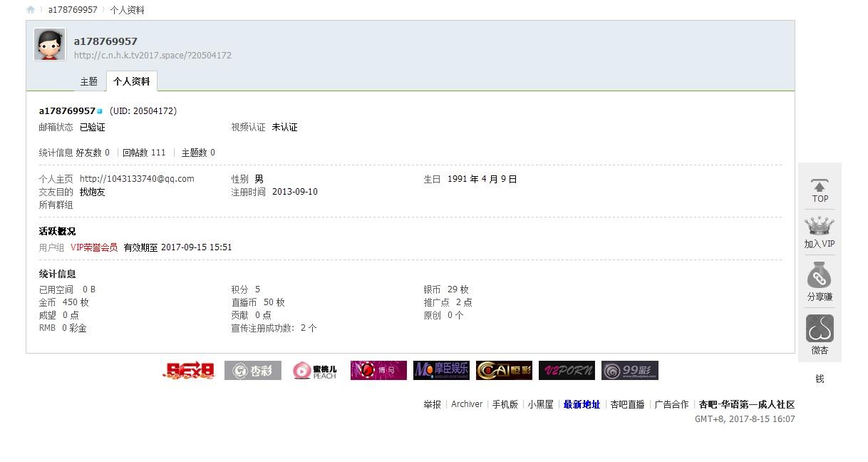The height and width of the screenshot is (462, 868).
Task: Click 杏吧-华语第一成人社区 footer link
Action: tap(747, 404)
